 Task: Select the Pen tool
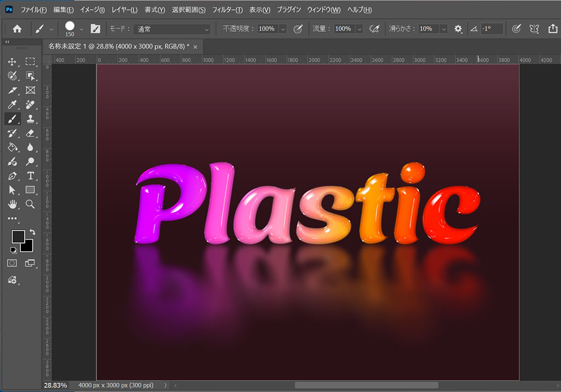coord(12,175)
